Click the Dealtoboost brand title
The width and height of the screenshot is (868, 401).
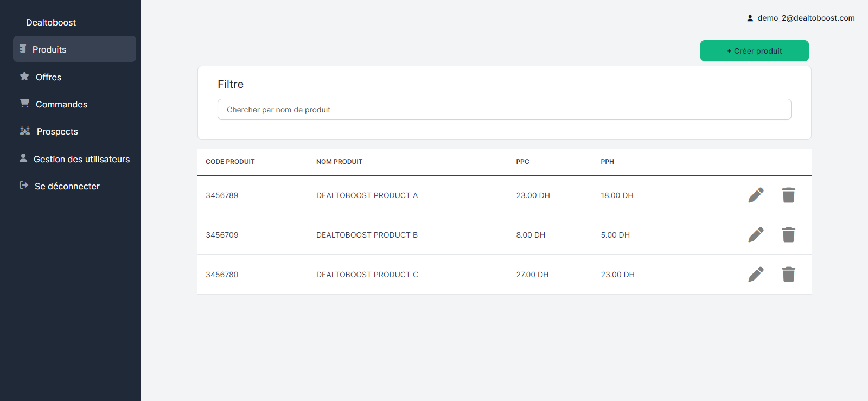point(51,22)
